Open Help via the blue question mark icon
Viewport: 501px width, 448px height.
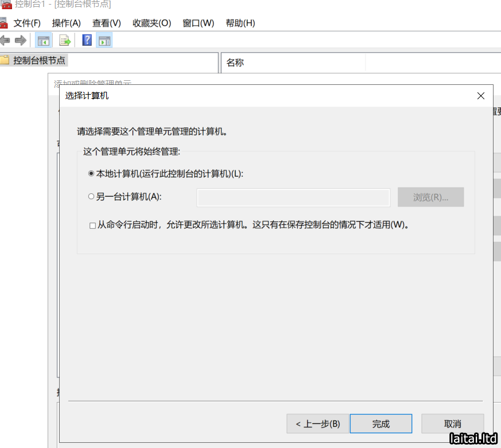(87, 40)
